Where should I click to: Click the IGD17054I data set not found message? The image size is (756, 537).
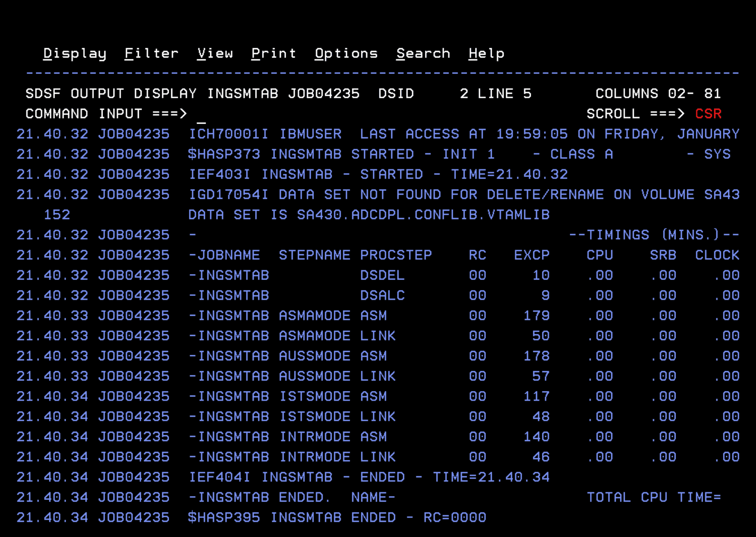pyautogui.click(x=464, y=195)
